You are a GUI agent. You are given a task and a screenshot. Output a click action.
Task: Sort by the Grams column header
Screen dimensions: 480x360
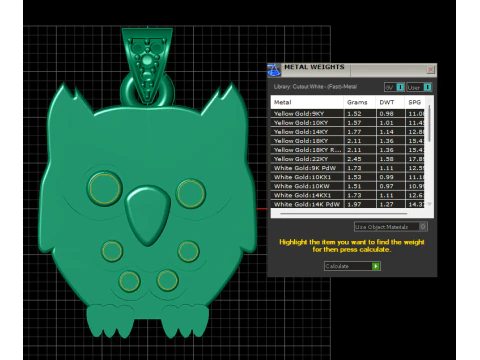(359, 102)
